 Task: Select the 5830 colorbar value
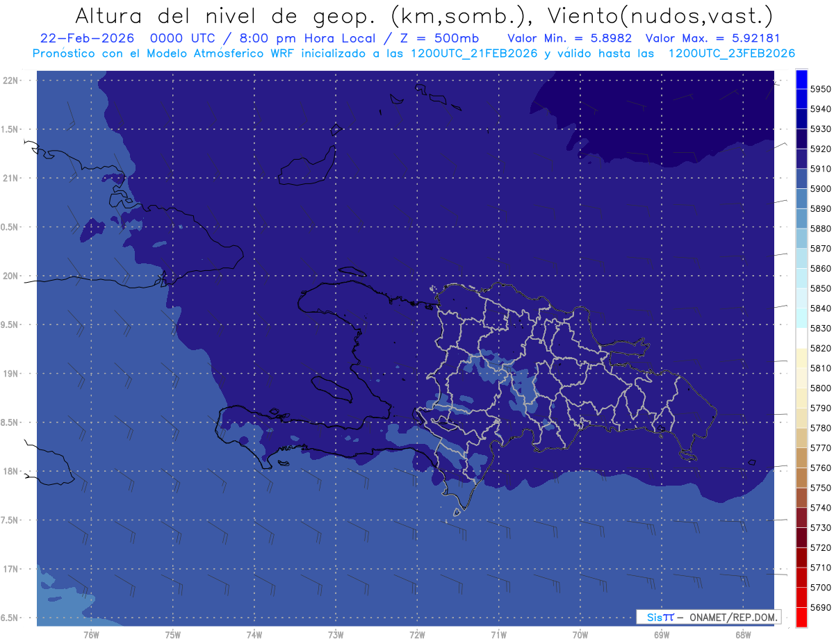click(821, 329)
